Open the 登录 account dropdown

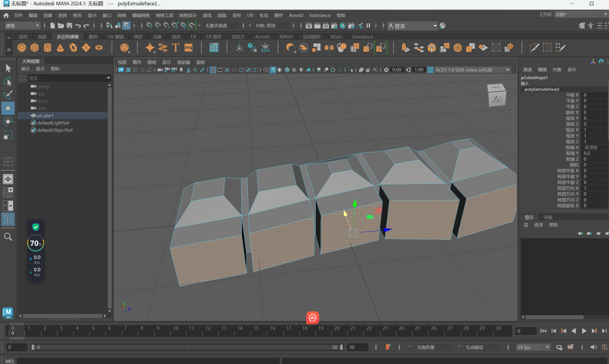(x=413, y=26)
